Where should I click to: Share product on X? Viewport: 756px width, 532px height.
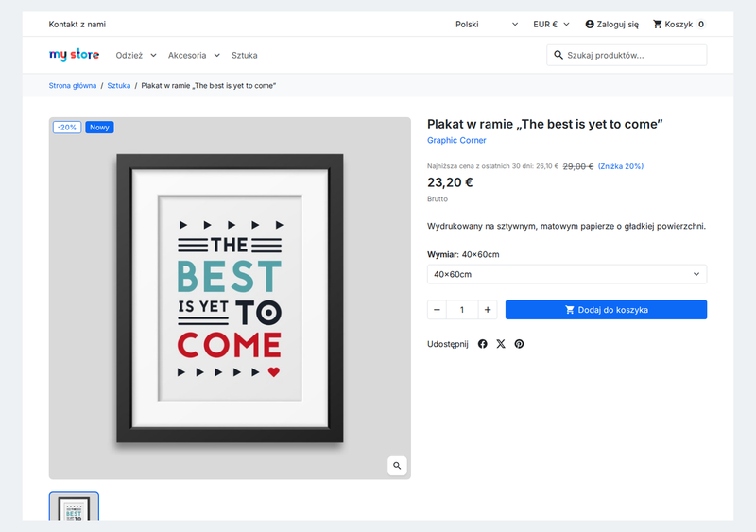pyautogui.click(x=501, y=344)
